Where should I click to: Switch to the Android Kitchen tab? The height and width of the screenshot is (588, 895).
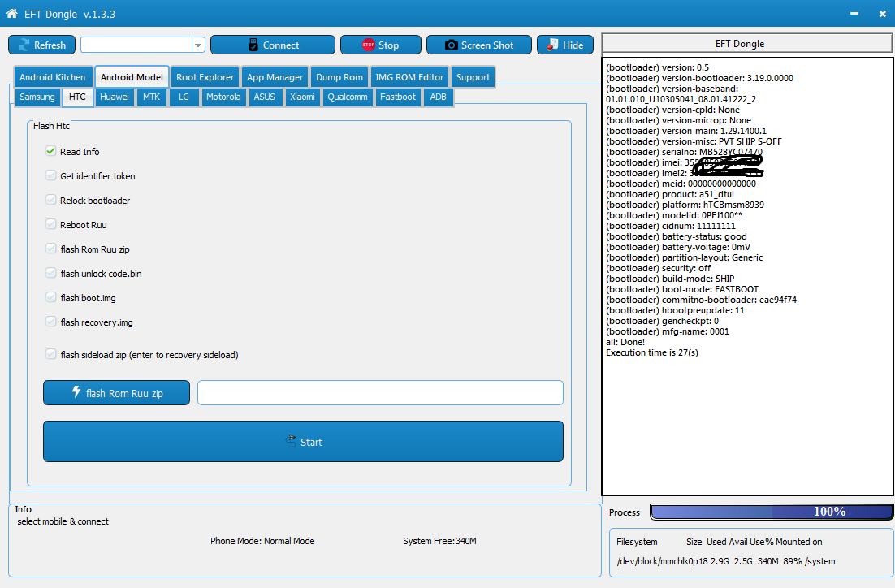tap(53, 77)
